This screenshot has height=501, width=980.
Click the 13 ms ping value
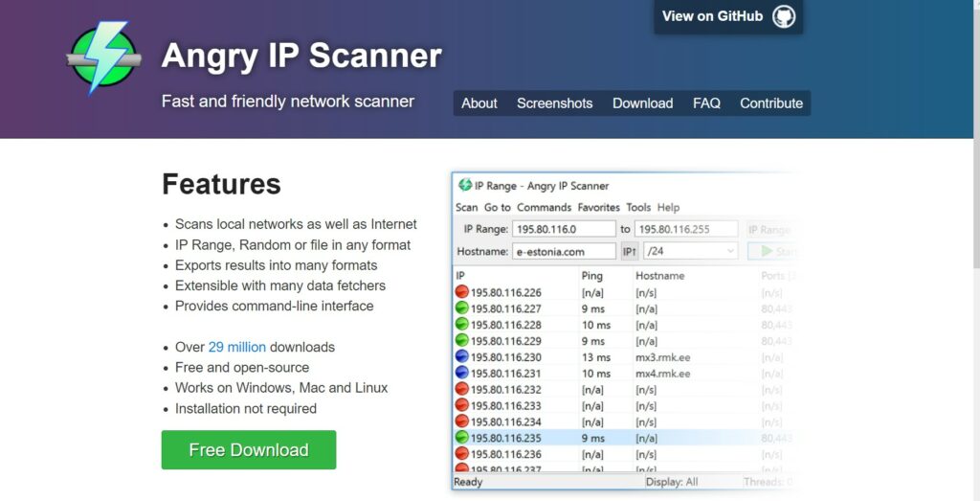[x=595, y=357]
